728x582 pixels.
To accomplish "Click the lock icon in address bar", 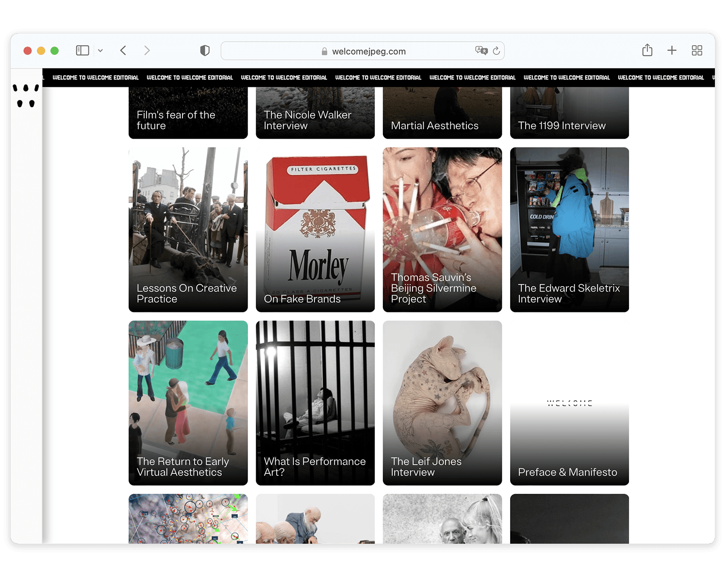I will click(x=324, y=51).
